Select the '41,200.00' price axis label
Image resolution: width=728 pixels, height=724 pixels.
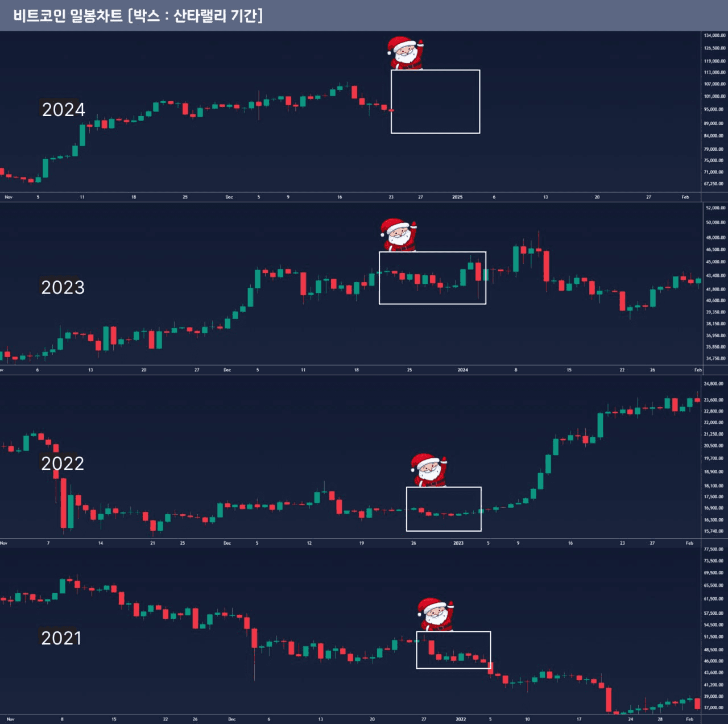[x=714, y=685]
